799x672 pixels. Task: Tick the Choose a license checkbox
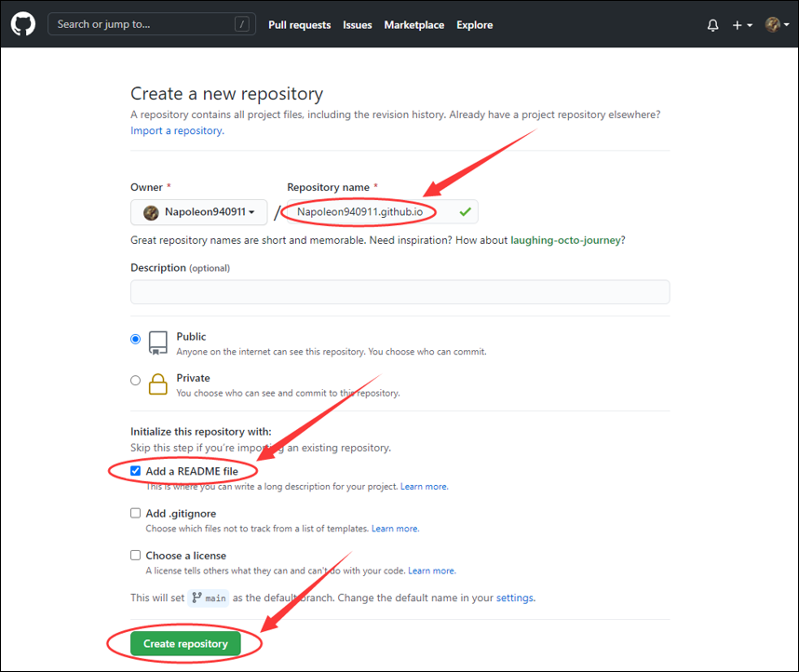tap(136, 555)
